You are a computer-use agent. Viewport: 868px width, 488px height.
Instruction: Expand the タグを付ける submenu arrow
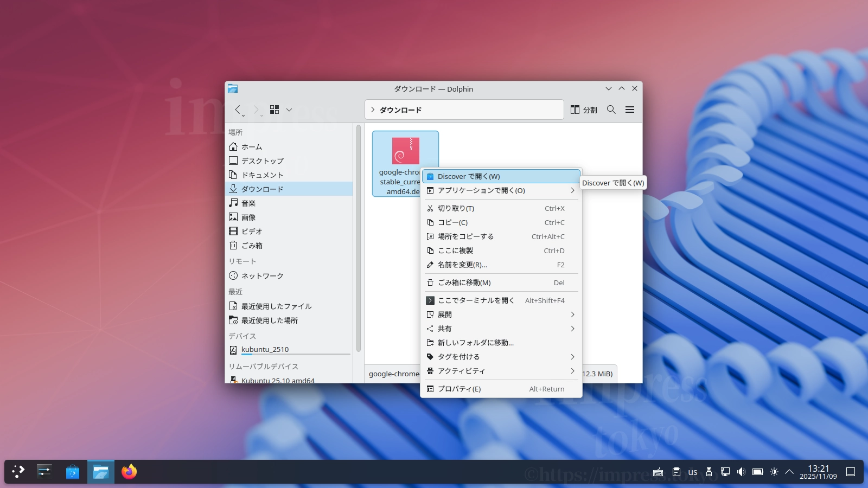(x=572, y=357)
